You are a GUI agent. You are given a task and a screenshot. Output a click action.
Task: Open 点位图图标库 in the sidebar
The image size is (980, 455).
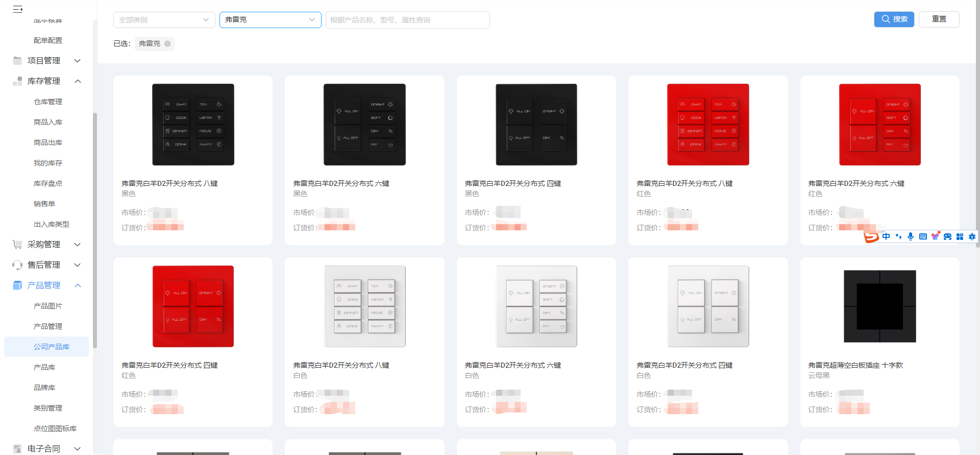click(55, 428)
